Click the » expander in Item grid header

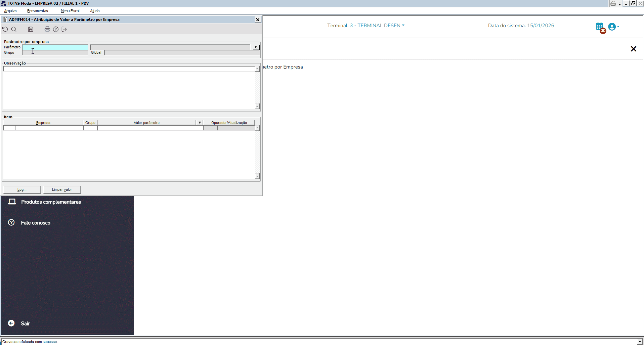pyautogui.click(x=200, y=123)
